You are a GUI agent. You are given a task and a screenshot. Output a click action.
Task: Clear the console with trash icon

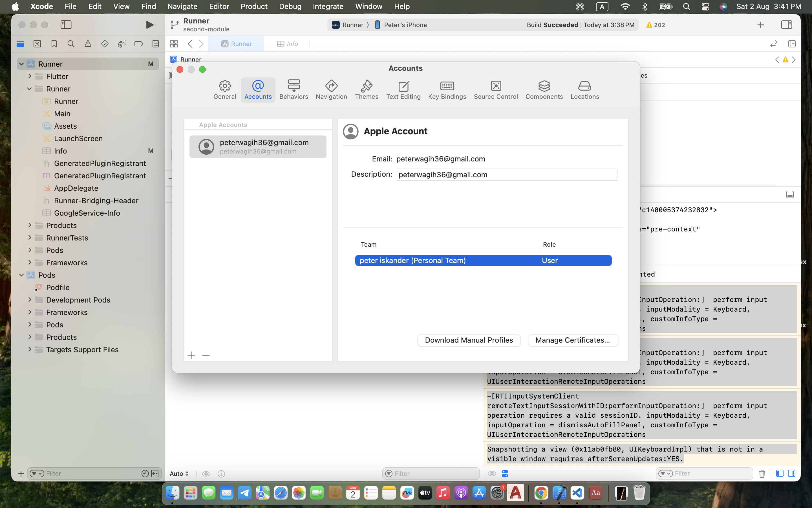[x=762, y=473]
